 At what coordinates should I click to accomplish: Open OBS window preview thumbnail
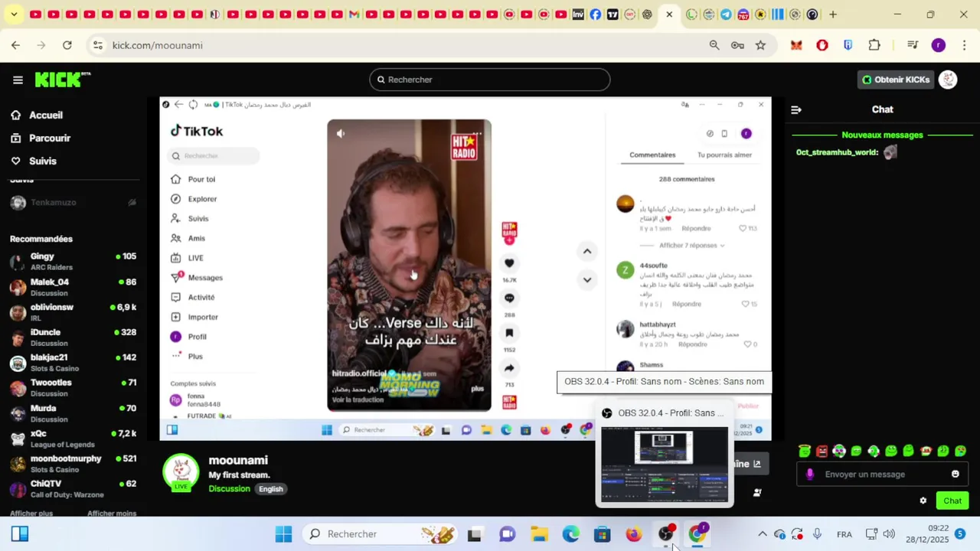[x=665, y=466]
